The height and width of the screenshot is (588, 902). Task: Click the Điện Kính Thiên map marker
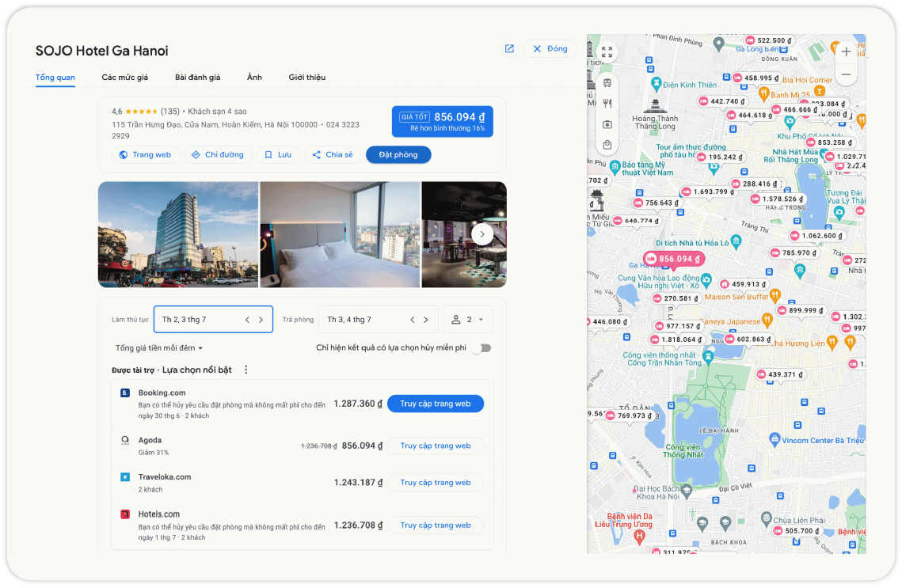tap(656, 84)
